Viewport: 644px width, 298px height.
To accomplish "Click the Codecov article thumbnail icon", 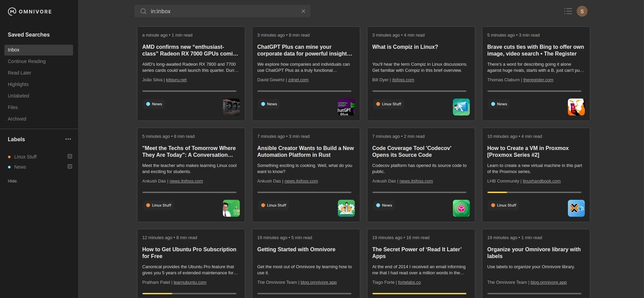I will coord(461,208).
